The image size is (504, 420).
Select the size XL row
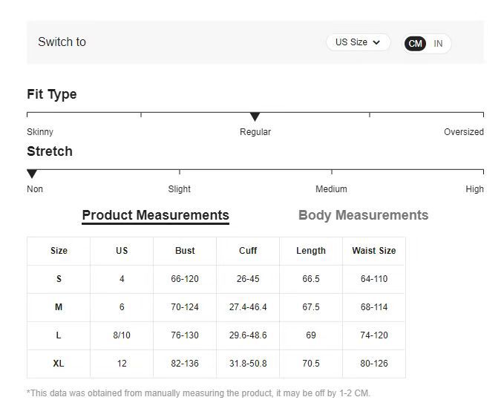pyautogui.click(x=59, y=364)
